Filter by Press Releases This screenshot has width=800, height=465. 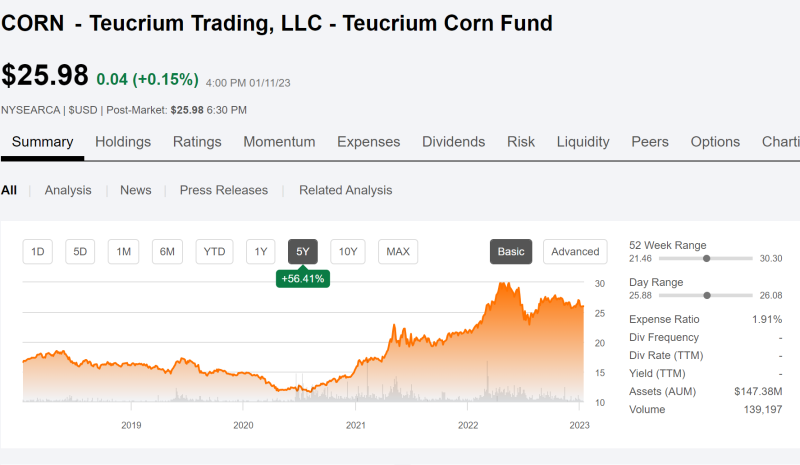223,190
